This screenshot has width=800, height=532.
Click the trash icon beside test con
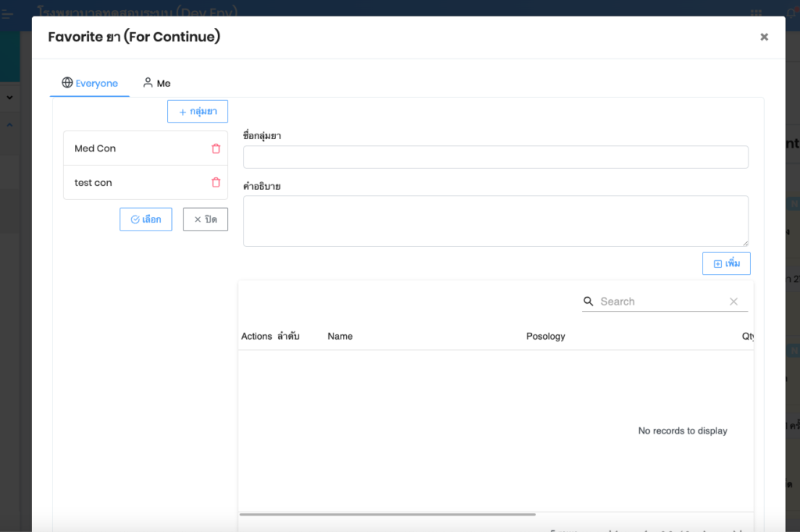click(216, 183)
